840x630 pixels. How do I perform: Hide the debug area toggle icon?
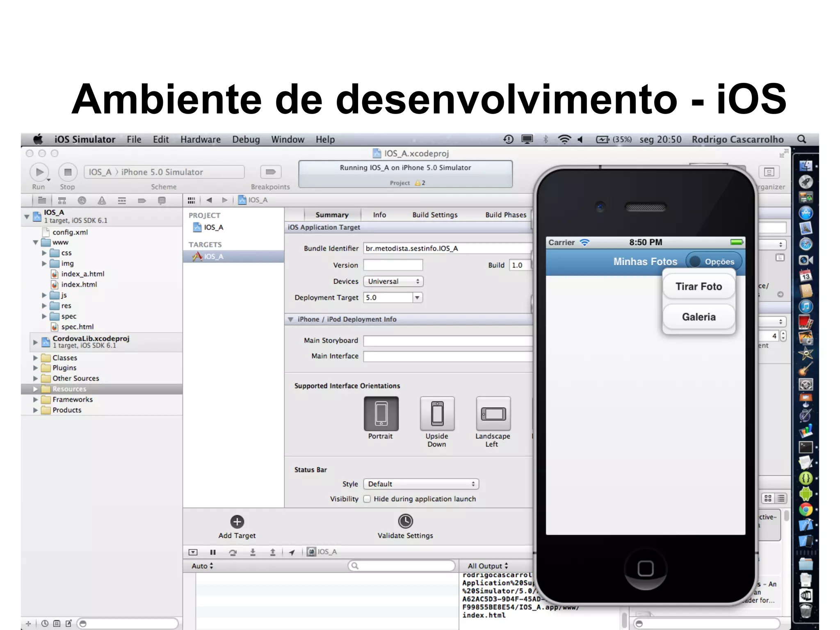click(193, 552)
